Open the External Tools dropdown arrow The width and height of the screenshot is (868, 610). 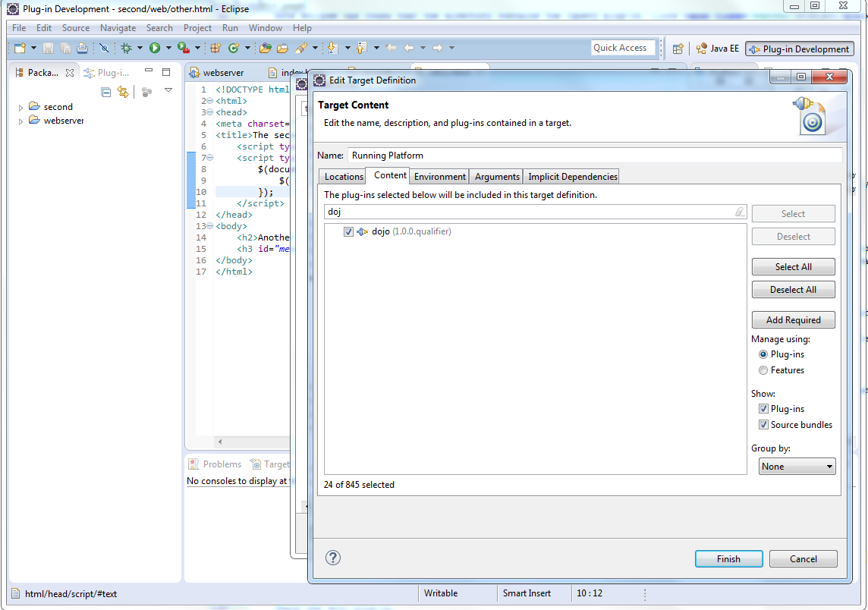[x=197, y=48]
